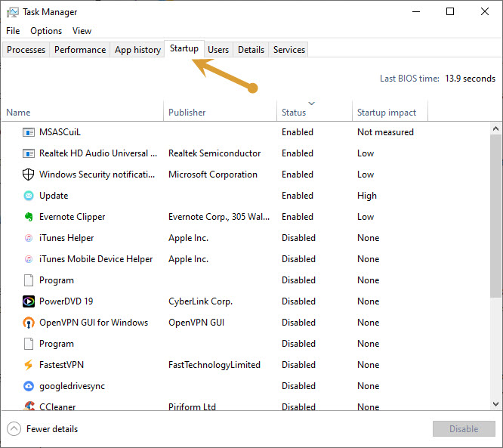Click the 13.9 seconds BIOS time value
Viewport: 503px width, 448px height.
click(470, 79)
